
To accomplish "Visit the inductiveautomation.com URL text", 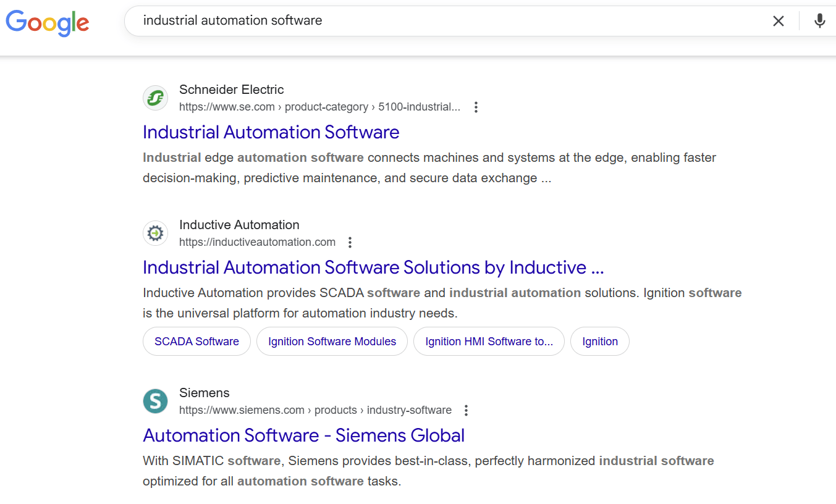I will (x=257, y=241).
